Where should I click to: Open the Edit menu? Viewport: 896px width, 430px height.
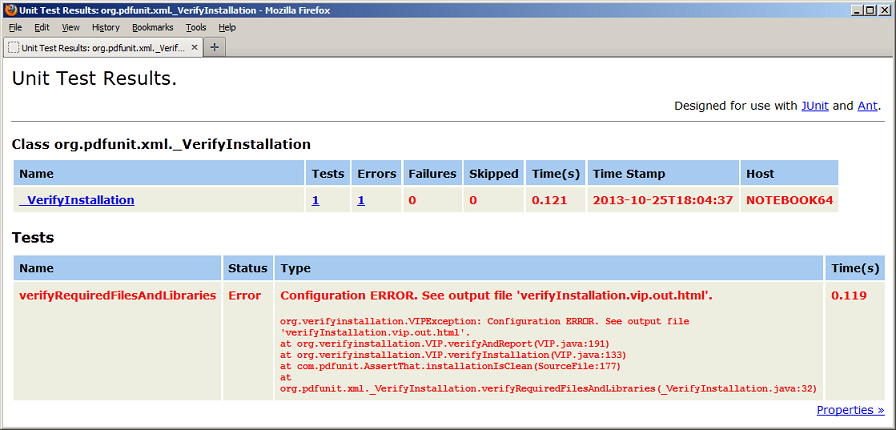pos(42,27)
